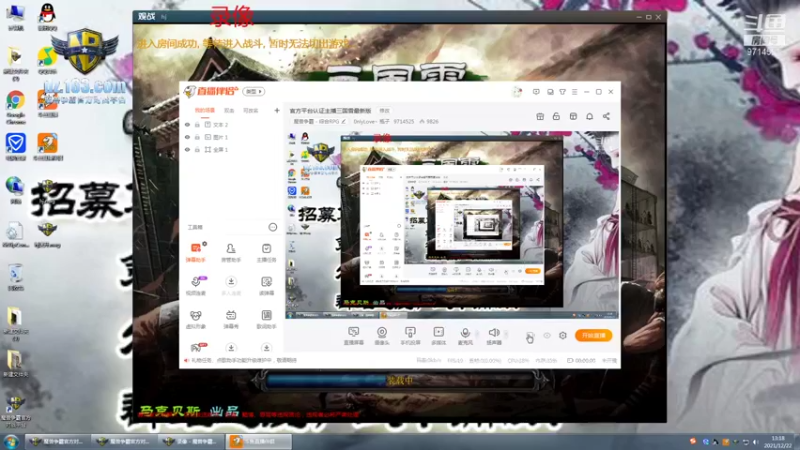Switch to streaming app taskbar button
Screen dimensions: 800x450
click(x=259, y=441)
